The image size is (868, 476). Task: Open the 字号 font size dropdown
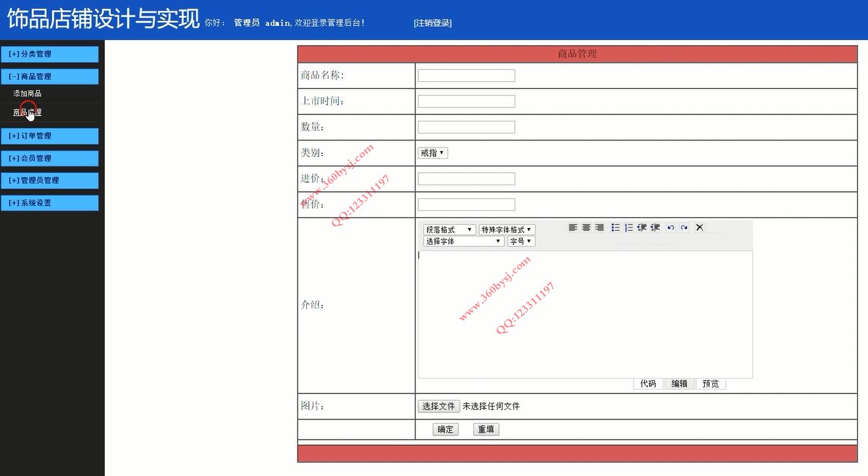pyautogui.click(x=521, y=241)
